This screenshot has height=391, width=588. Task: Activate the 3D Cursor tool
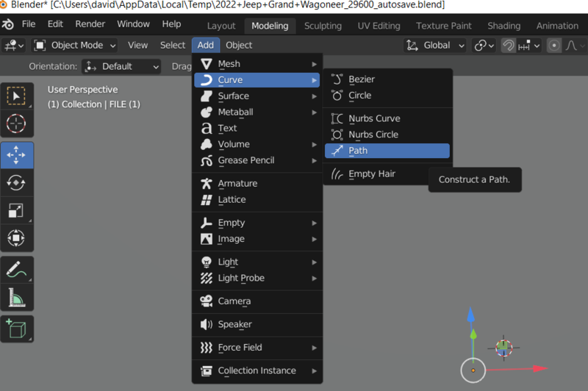pyautogui.click(x=16, y=123)
